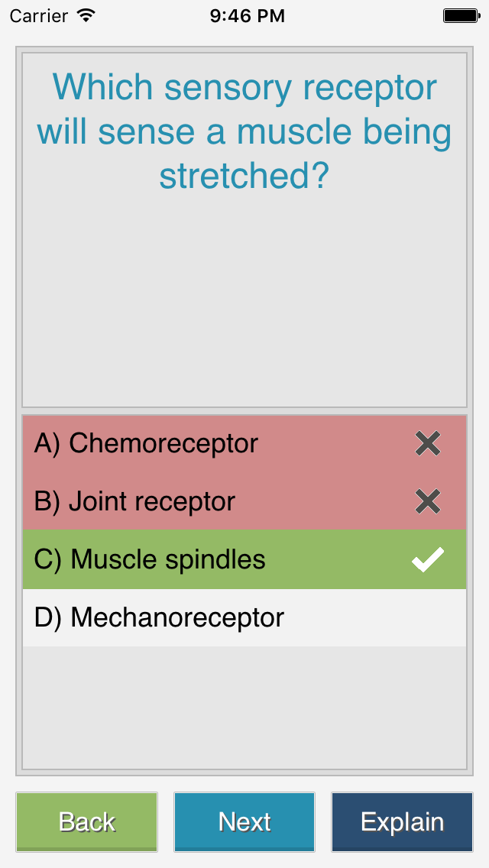
Task: Click the X mark beside Chemoreceptor
Action: (428, 444)
